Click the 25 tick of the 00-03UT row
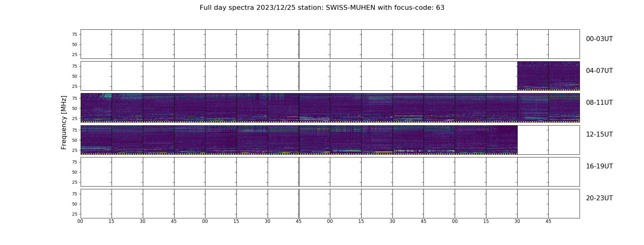Viewport: 644px width, 245px height. tap(75, 55)
